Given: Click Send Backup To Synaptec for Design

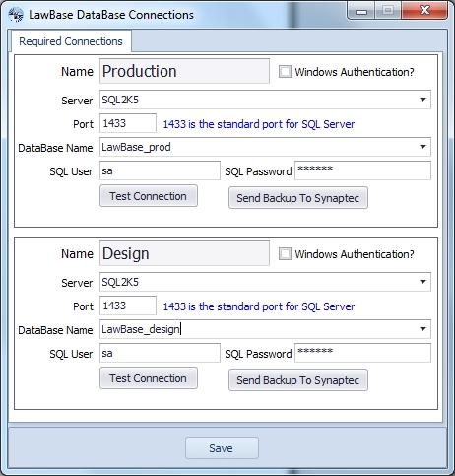Looking at the screenshot, I should pyautogui.click(x=298, y=380).
